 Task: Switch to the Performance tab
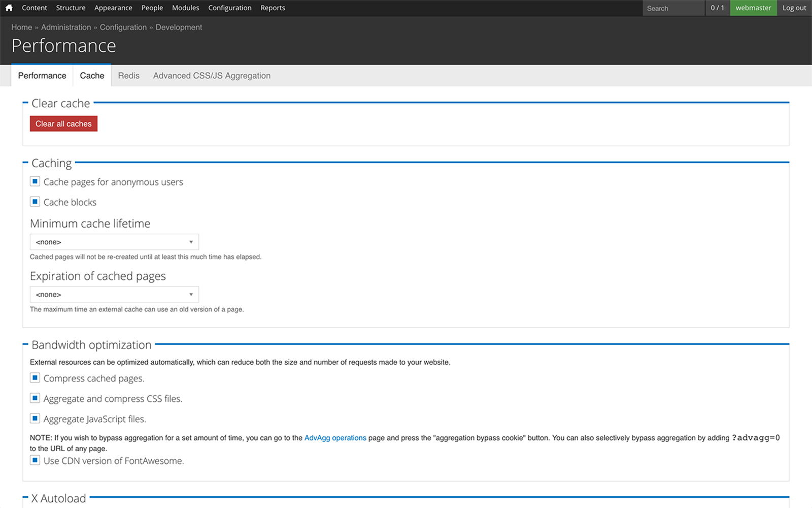point(42,76)
